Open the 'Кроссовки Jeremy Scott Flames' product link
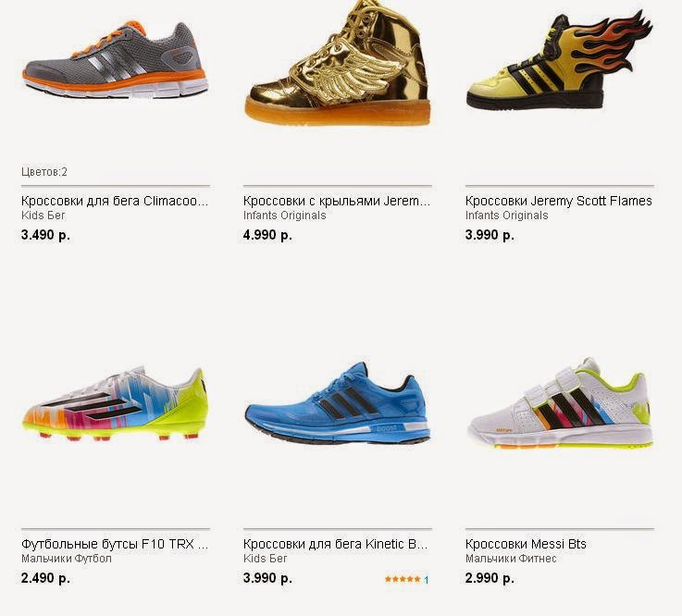This screenshot has width=682, height=616. click(559, 201)
